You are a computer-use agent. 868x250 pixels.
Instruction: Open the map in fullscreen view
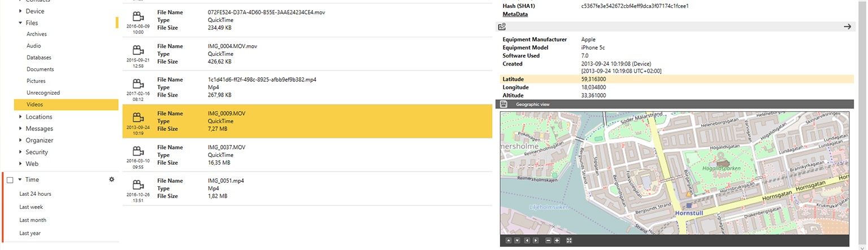point(569,241)
